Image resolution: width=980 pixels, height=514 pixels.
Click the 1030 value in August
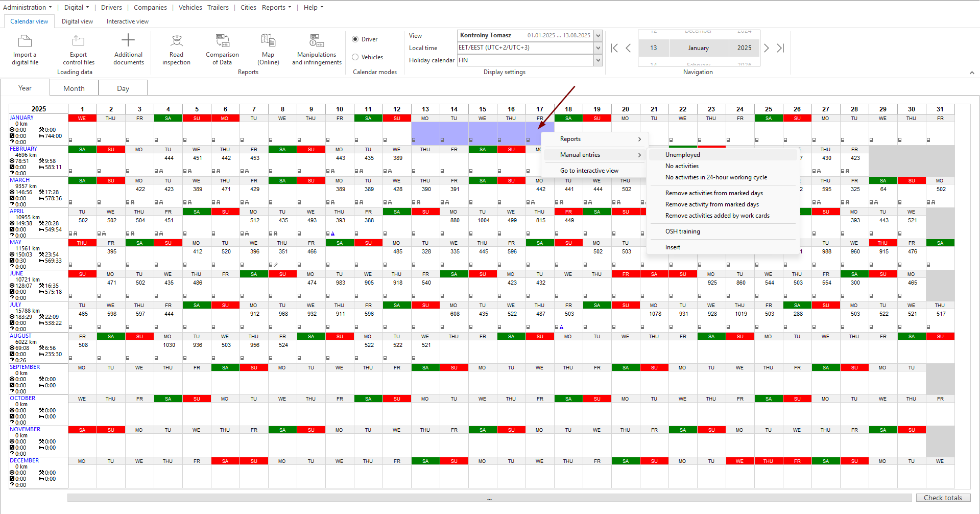pyautogui.click(x=169, y=345)
